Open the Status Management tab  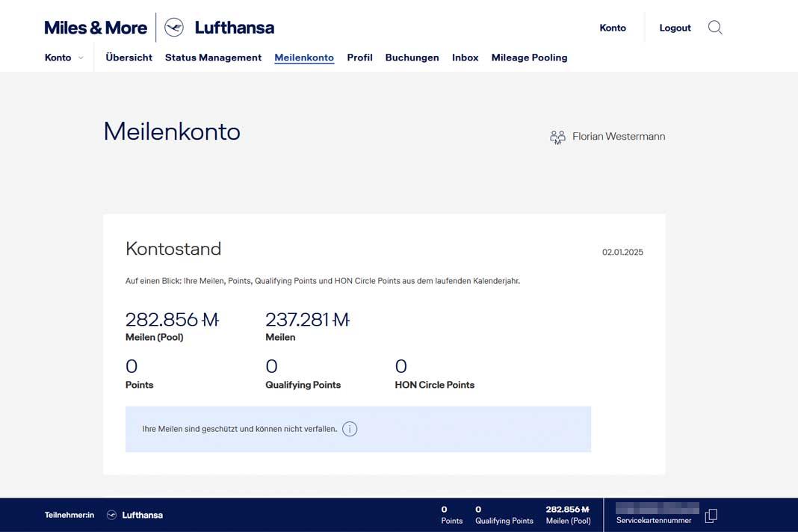(x=213, y=58)
